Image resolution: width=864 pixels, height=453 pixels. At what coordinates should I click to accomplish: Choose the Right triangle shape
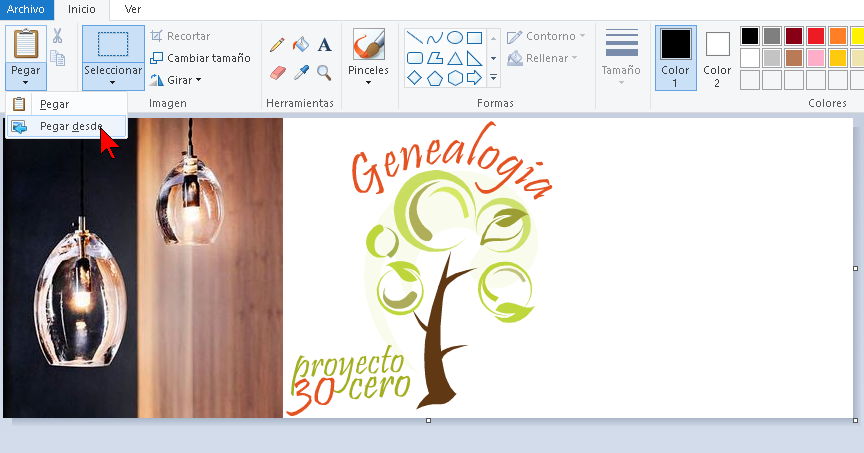pos(474,58)
